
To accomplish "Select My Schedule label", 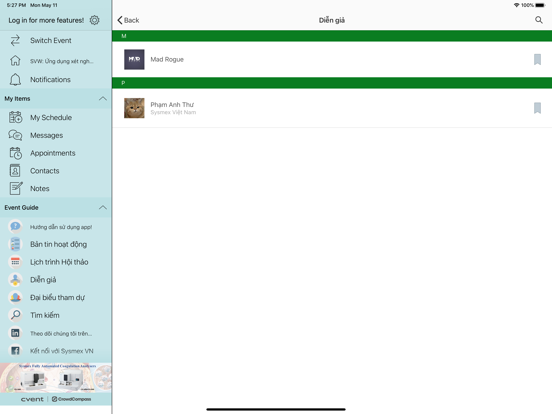I will pyautogui.click(x=51, y=118).
